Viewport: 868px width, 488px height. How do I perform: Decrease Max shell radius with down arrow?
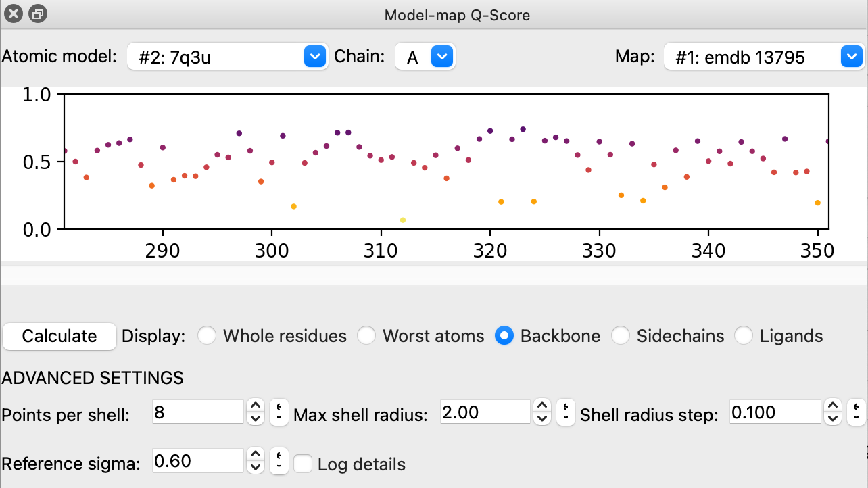click(x=542, y=418)
